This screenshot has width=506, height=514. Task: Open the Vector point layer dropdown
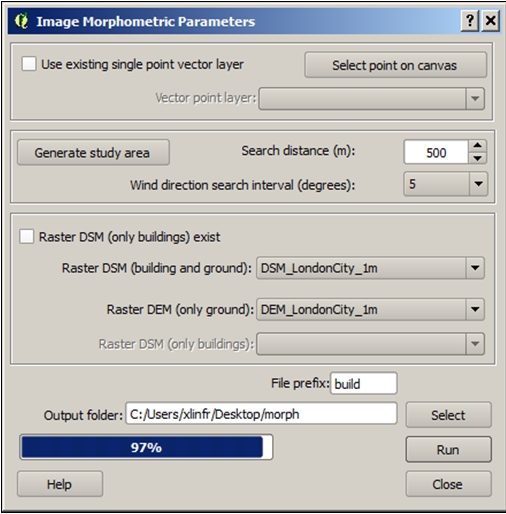tap(371, 98)
